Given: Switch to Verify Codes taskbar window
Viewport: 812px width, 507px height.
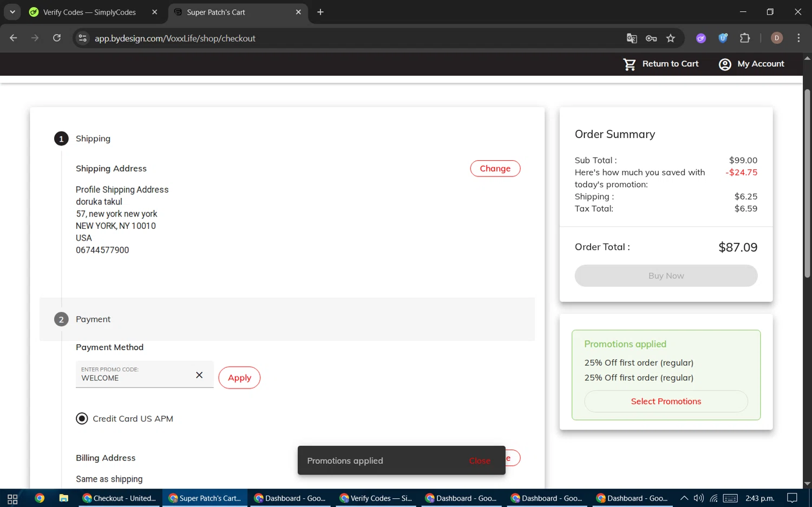Looking at the screenshot, I should tap(376, 498).
